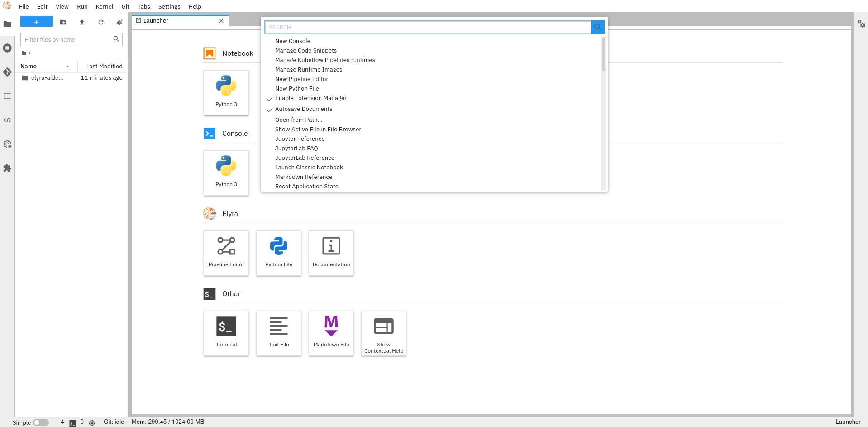
Task: Click the command palette search button
Action: coord(598,27)
